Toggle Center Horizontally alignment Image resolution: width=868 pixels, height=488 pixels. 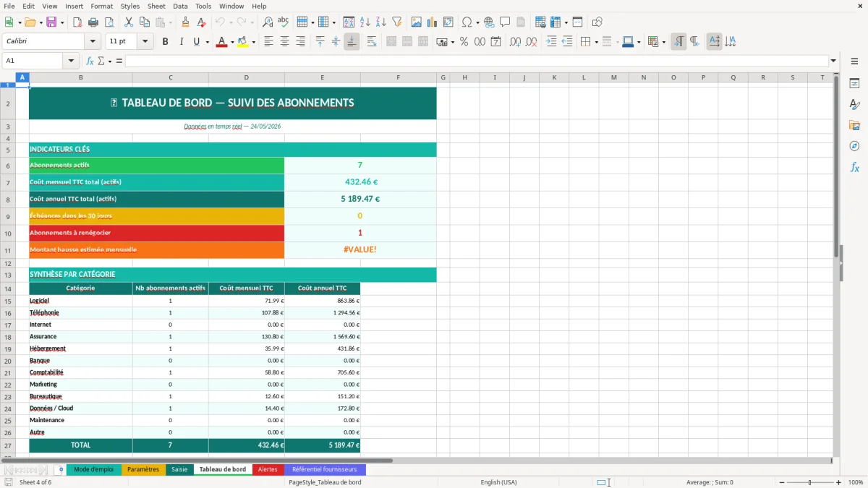click(284, 42)
